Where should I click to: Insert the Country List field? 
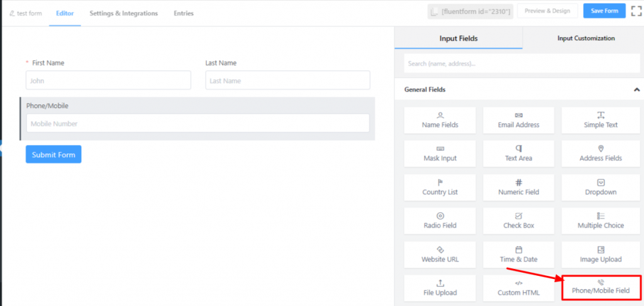[x=440, y=187]
